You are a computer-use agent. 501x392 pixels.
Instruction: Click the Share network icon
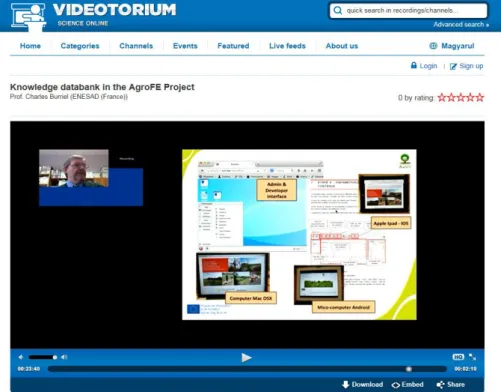click(440, 385)
